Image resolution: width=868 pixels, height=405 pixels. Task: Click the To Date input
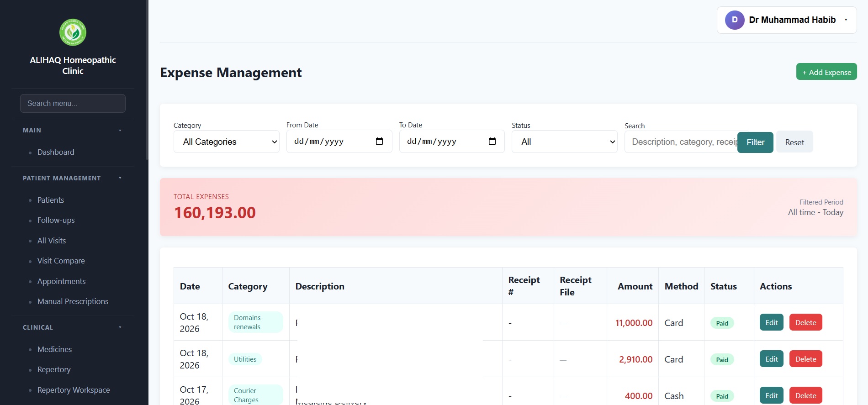[x=452, y=141]
